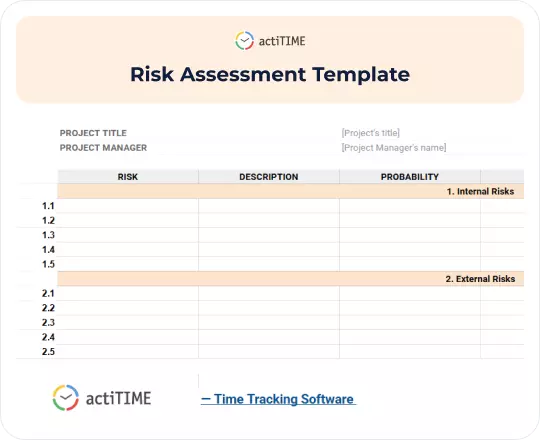Select the Risk Assessment Template title
Screen dimensions: 540x440
pyautogui.click(x=270, y=74)
